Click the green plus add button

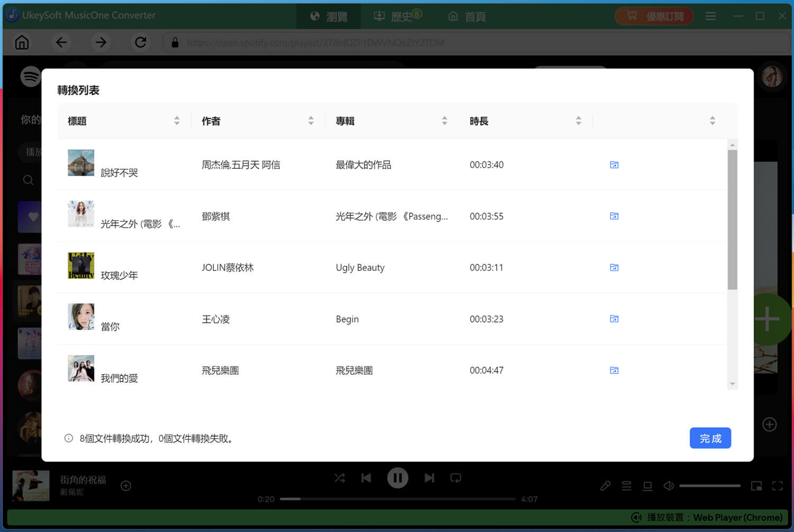767,319
